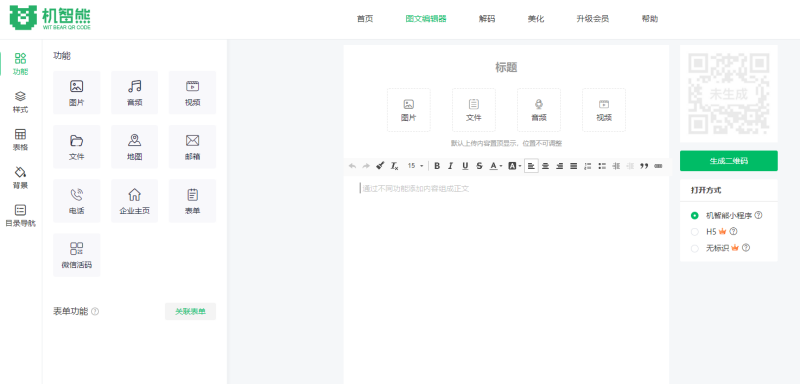
Task: Select the 无标识 open mode
Action: [694, 248]
